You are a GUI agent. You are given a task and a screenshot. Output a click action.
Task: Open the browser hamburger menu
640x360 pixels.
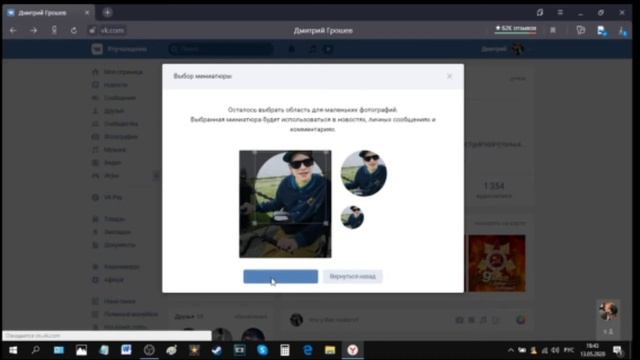point(560,12)
